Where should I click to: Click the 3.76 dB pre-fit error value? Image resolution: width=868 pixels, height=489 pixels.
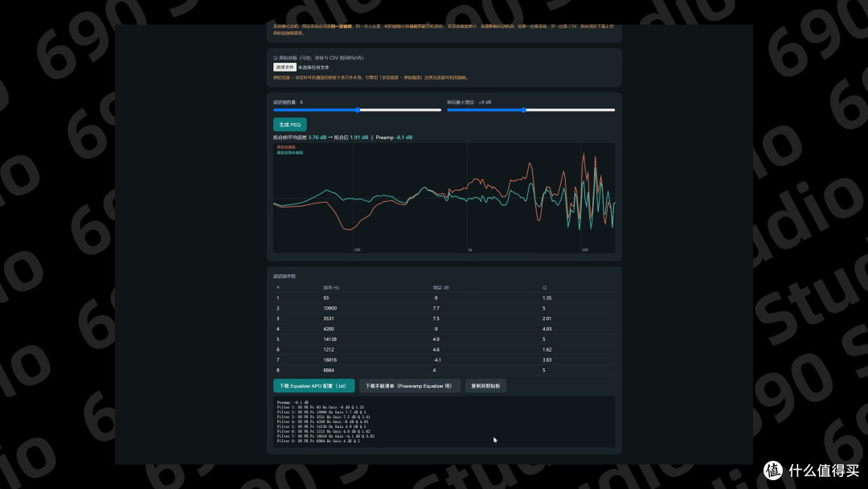tap(317, 138)
